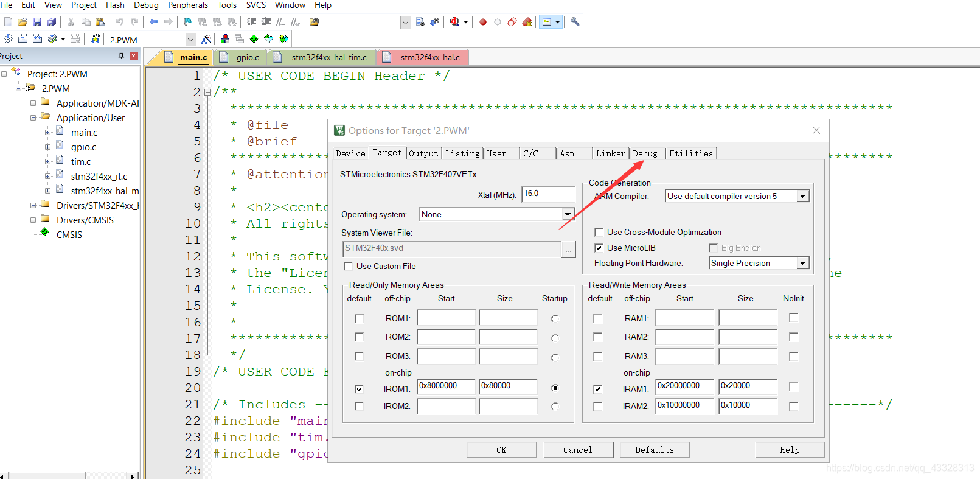Screen dimensions: 980x479
Task: Open target selection dropdown showing 2.PWM
Action: click(x=190, y=40)
